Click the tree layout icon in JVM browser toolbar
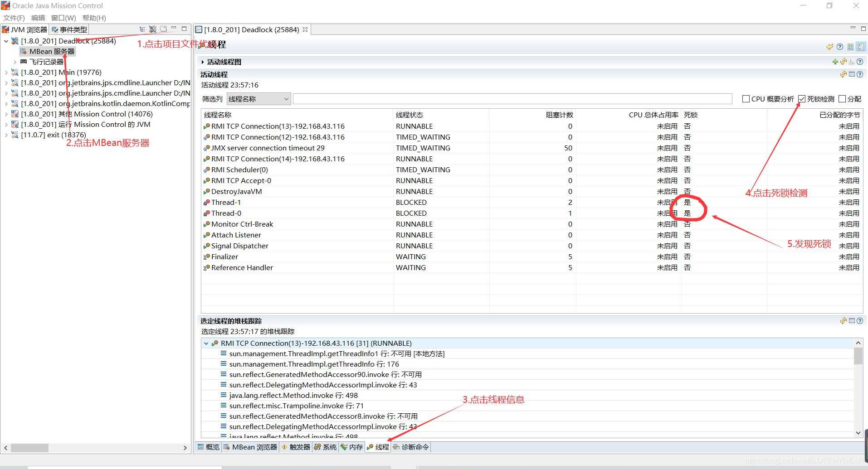This screenshot has height=469, width=868. click(142, 29)
